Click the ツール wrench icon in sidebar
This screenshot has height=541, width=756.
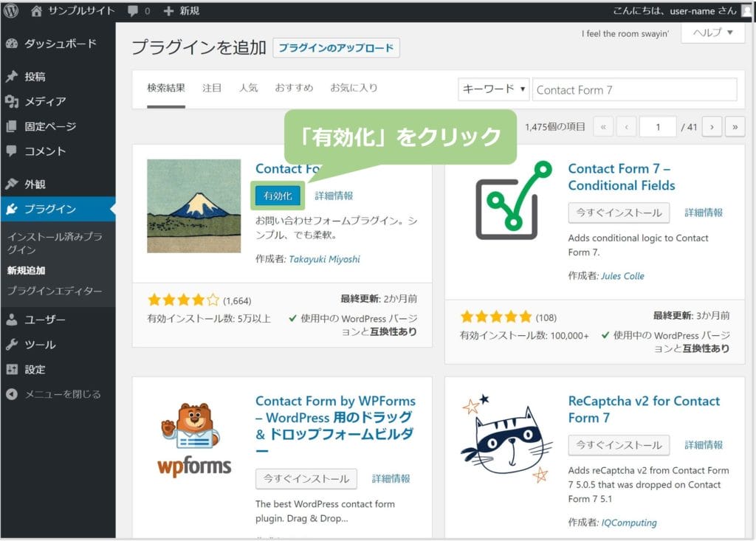pyautogui.click(x=12, y=344)
